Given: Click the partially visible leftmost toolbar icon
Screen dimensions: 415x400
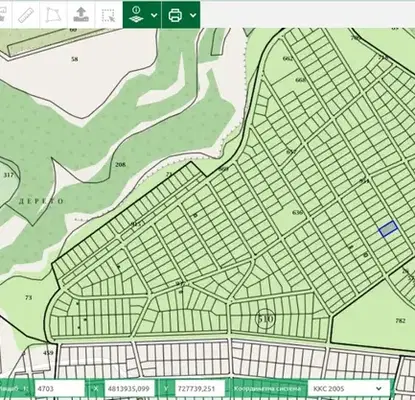Looking at the screenshot, I should point(3,15).
